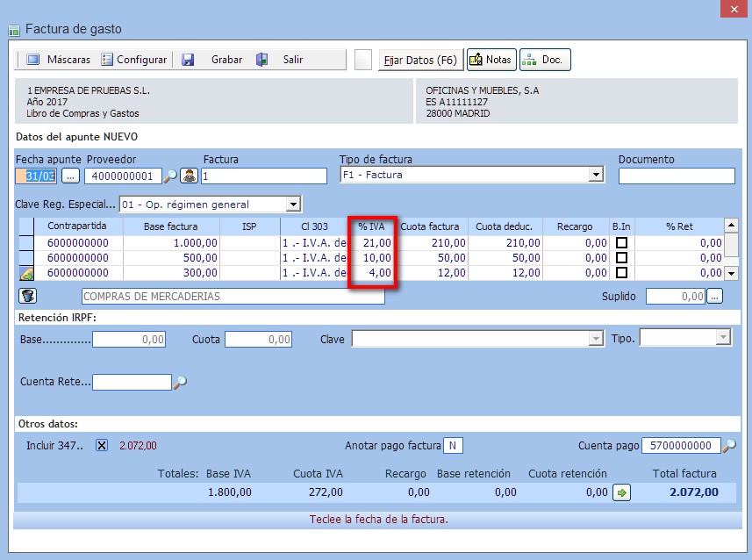Screen dimensions: 752x560
Task: Open the supplier card person icon
Action: coord(189,176)
